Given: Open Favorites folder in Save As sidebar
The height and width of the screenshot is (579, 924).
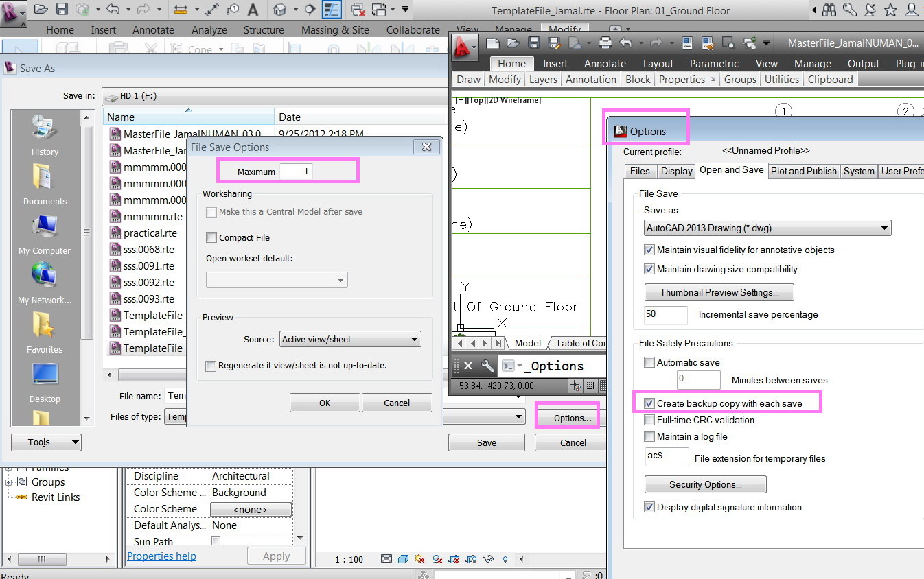Looking at the screenshot, I should (45, 333).
